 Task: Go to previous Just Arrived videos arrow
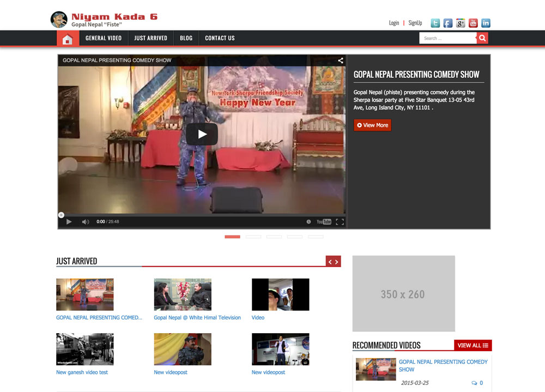point(330,262)
